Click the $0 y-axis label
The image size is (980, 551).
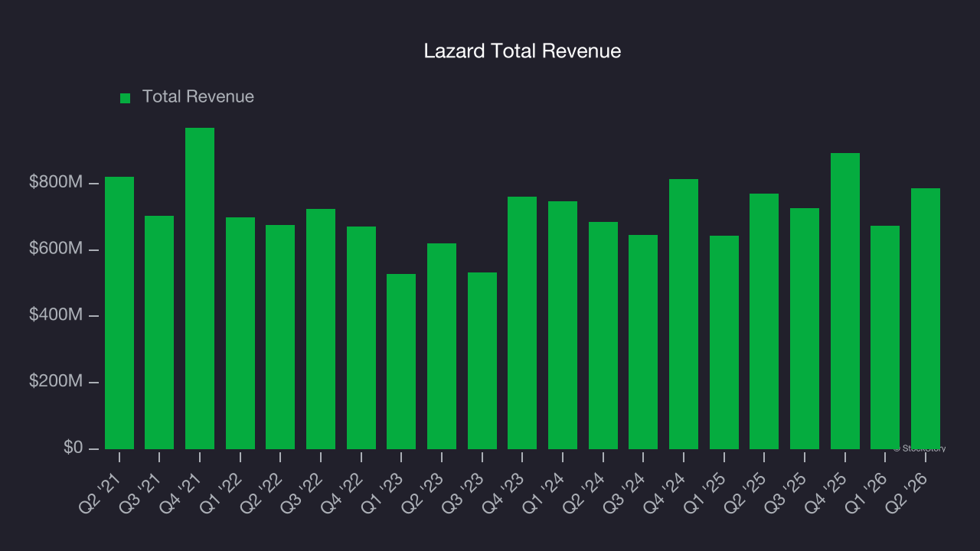pos(73,448)
